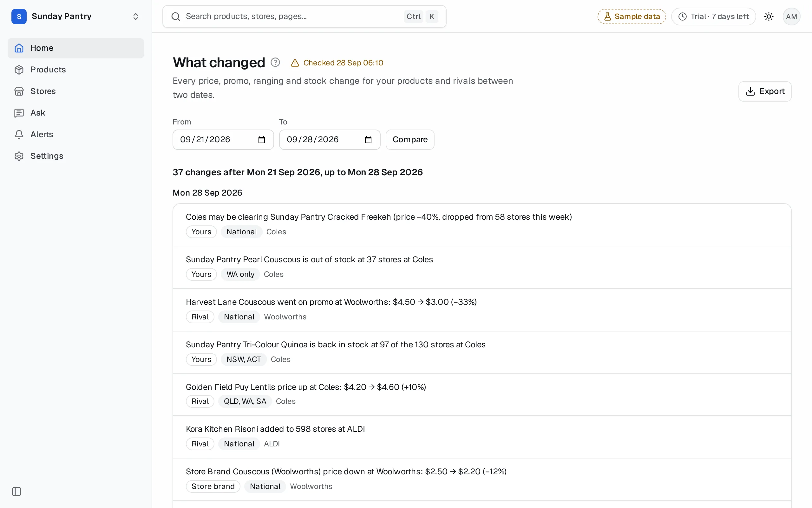Click the warning icon beside Checked
Screen dimensions: 812x508
pos(295,63)
